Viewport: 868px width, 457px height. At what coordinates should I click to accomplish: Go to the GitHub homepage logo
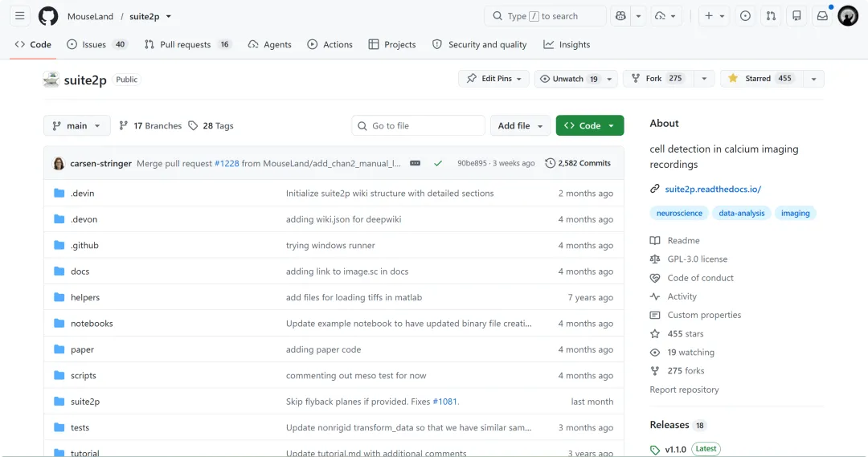click(48, 16)
